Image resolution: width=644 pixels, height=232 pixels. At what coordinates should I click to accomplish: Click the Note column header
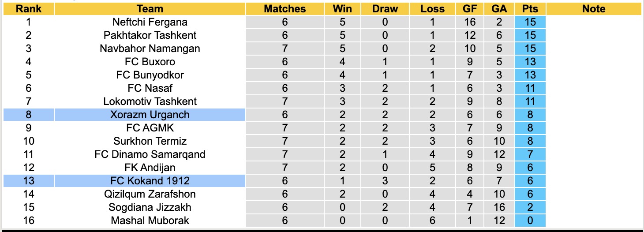(x=594, y=9)
